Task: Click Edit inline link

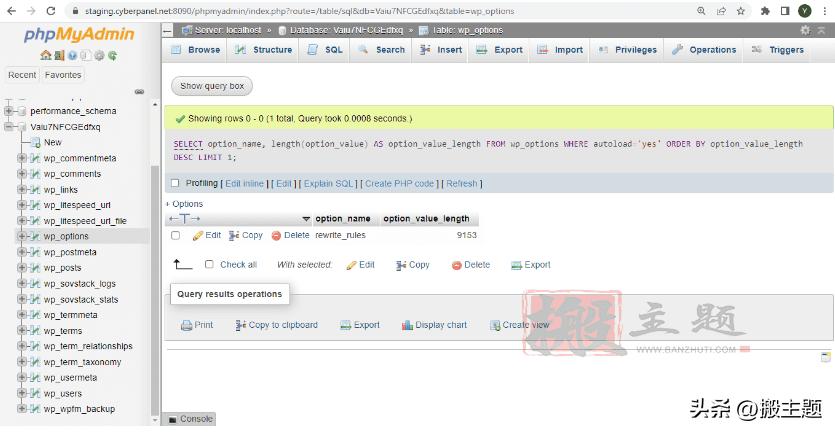Action: click(x=244, y=183)
